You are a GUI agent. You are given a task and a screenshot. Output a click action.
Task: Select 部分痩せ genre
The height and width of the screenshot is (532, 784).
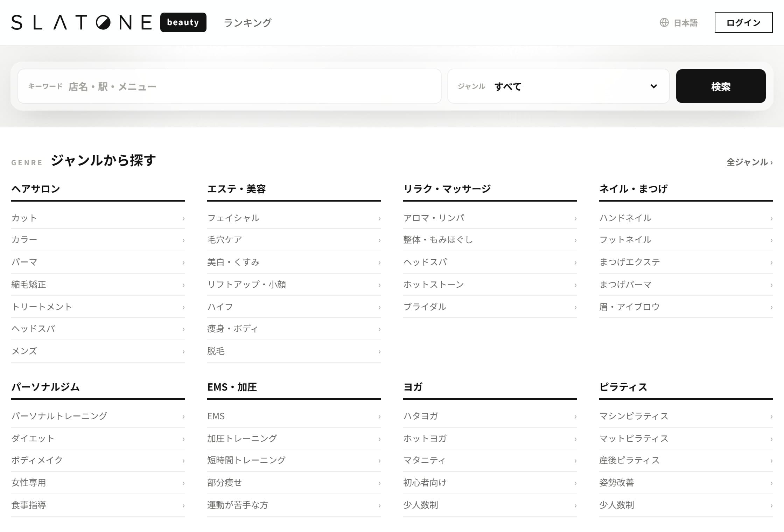[x=294, y=483]
